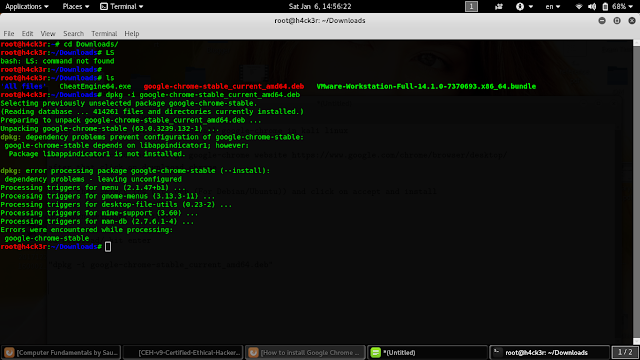Maximize the terminal window
Viewport: 640px width, 360px height.
coord(617,20)
